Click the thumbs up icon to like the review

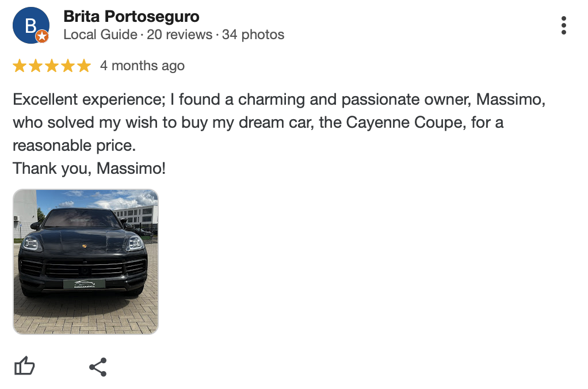(x=25, y=366)
